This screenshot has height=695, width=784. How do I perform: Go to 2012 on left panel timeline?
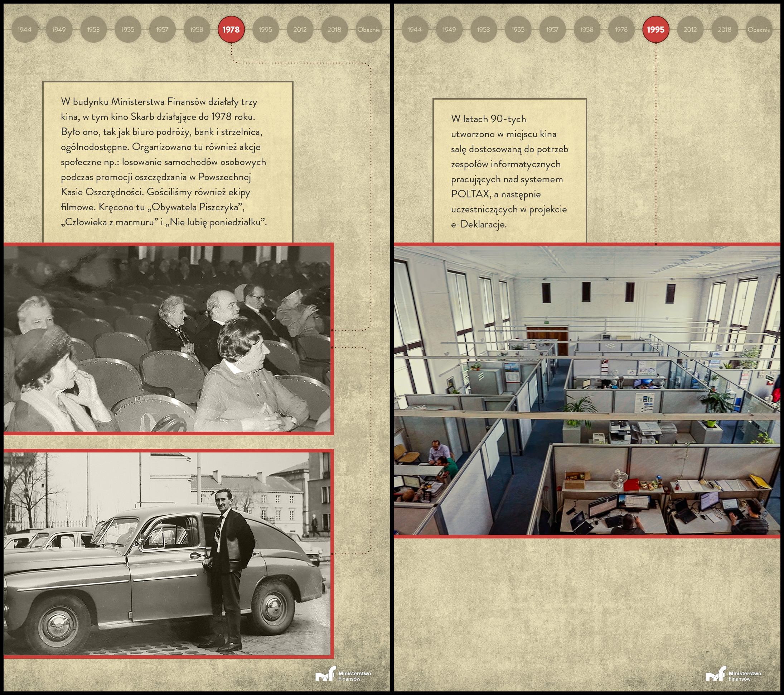pyautogui.click(x=300, y=29)
